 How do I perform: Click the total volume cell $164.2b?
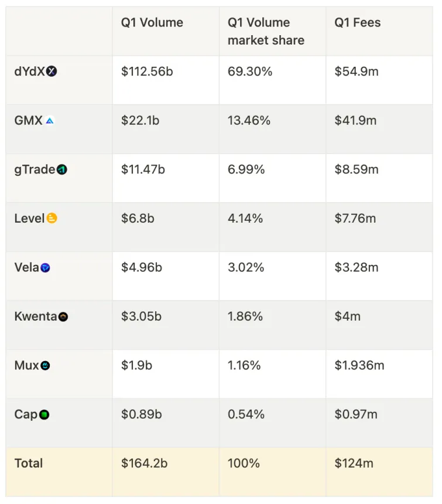145,464
